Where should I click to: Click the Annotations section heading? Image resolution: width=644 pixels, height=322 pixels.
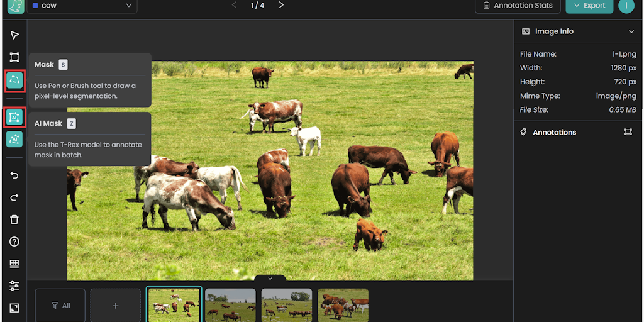point(554,132)
